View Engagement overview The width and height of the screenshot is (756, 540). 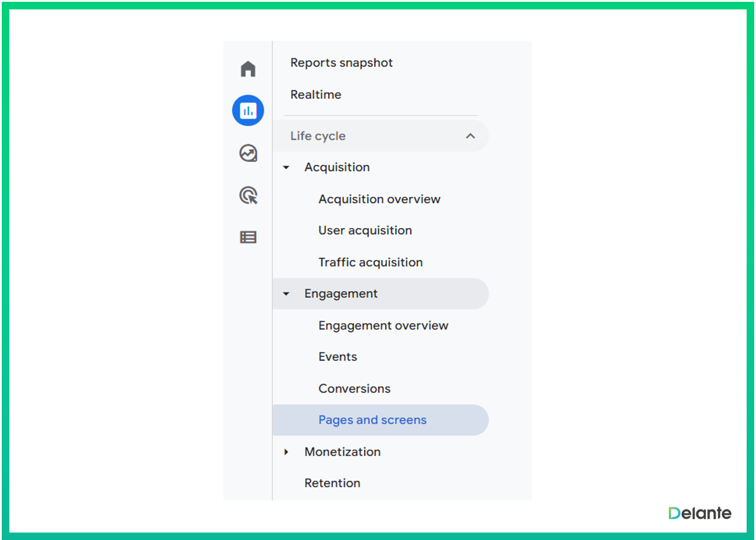(x=383, y=326)
